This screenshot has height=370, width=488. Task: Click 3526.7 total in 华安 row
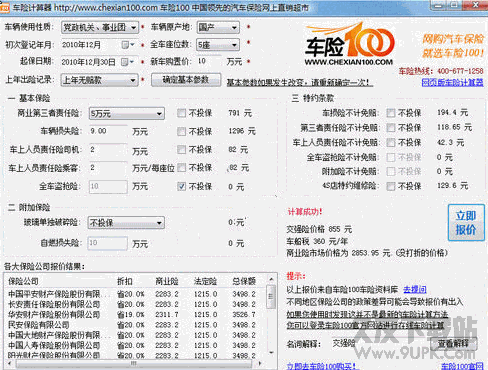[x=244, y=315]
